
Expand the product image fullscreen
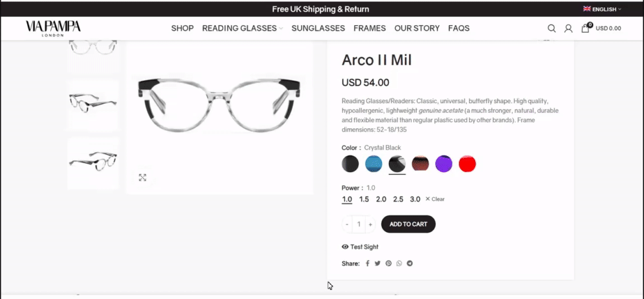click(142, 177)
